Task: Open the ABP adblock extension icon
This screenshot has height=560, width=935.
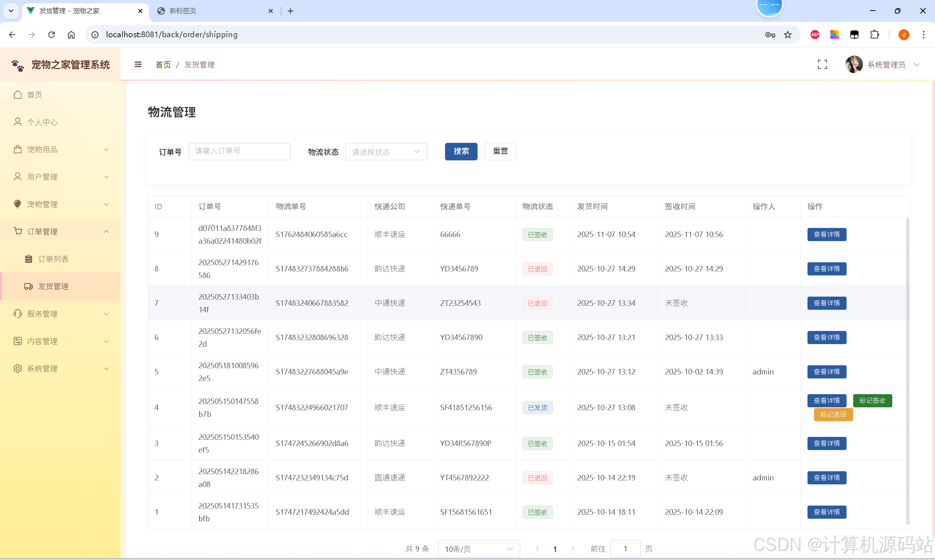Action: pyautogui.click(x=815, y=35)
